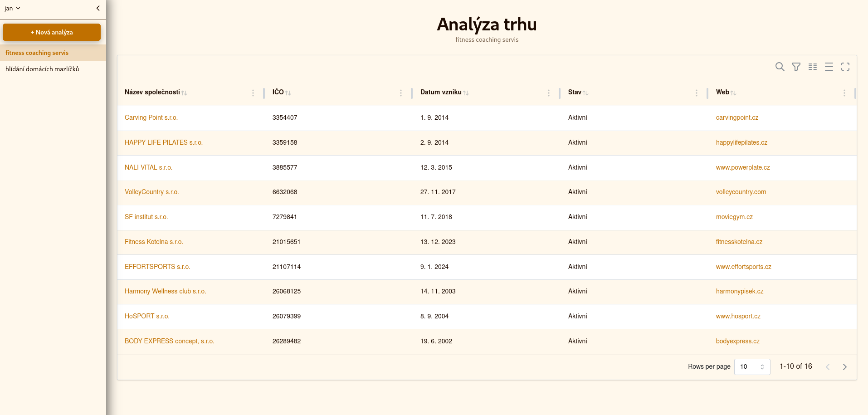Open the Rows per page selector
Image resolution: width=868 pixels, height=415 pixels.
(751, 366)
